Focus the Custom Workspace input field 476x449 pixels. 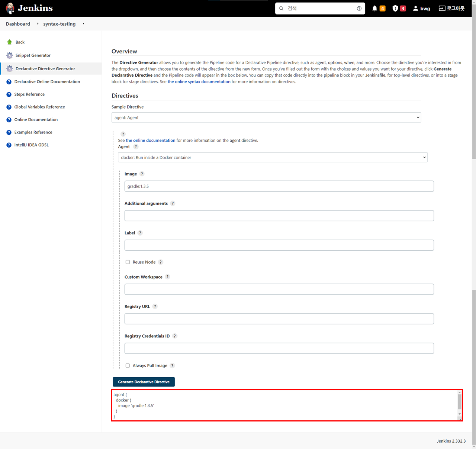tap(279, 289)
